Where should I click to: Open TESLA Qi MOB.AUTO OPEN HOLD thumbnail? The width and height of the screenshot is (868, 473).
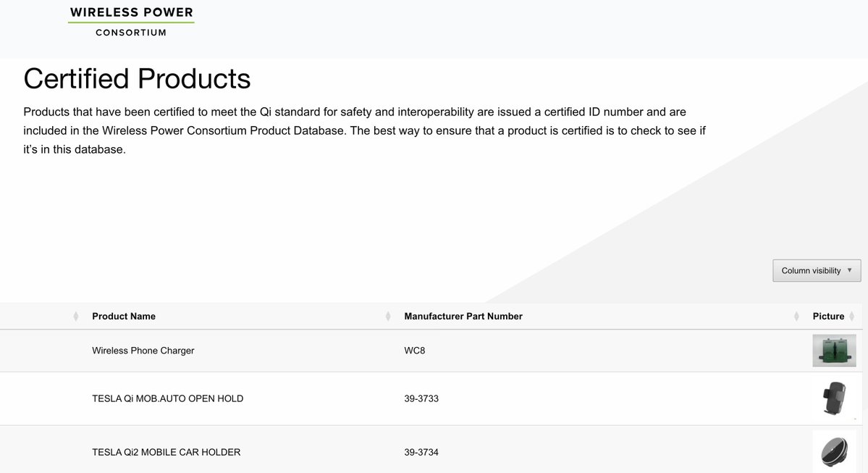click(834, 398)
